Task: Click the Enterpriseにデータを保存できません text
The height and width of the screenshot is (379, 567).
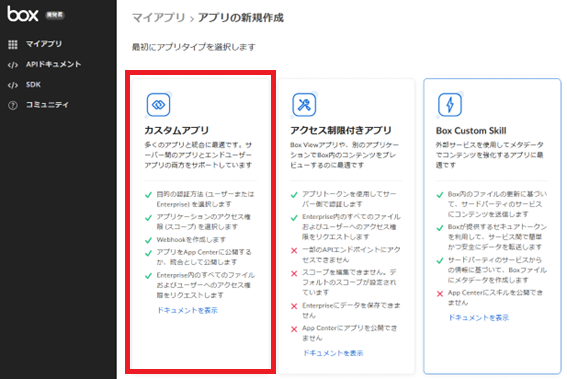Action: click(351, 310)
